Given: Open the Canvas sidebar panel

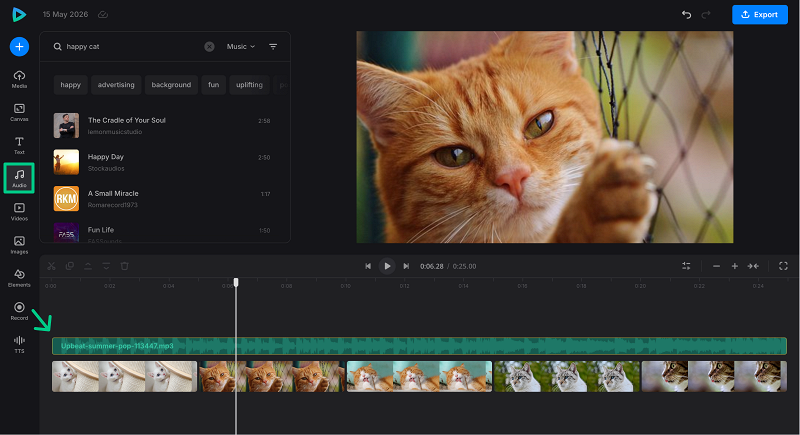Looking at the screenshot, I should click(19, 112).
